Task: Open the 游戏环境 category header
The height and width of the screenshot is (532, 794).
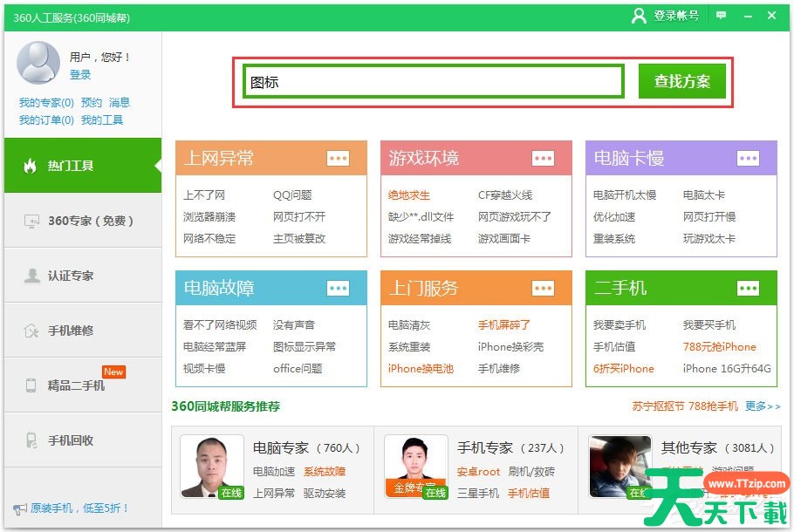Action: 476,159
